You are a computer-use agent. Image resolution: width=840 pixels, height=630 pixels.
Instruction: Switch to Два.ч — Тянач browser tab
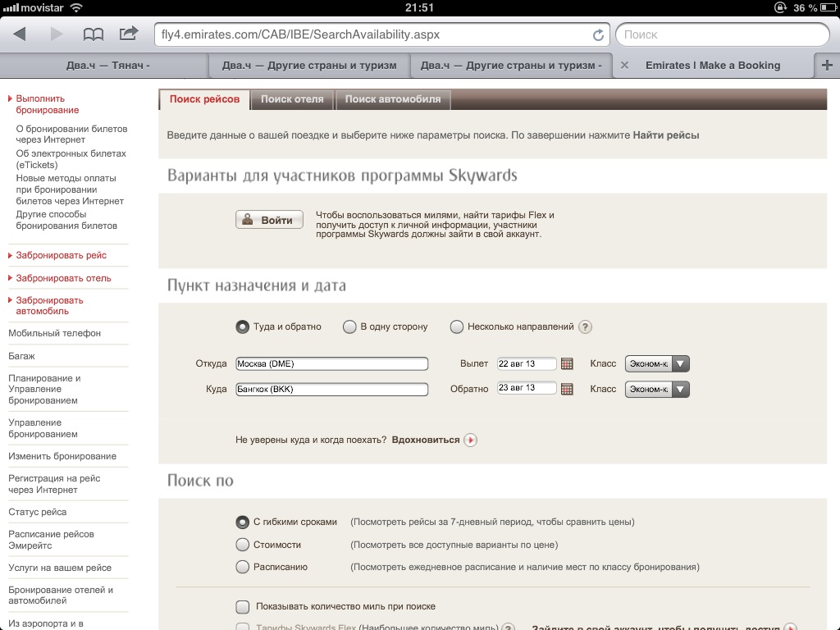(x=107, y=66)
